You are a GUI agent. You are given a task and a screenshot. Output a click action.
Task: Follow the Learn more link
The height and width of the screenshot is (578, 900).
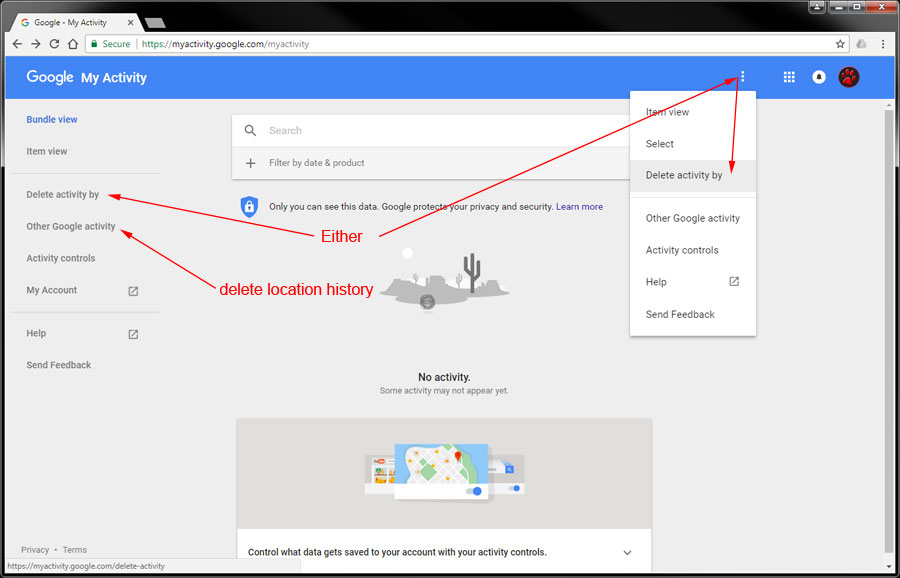pos(579,207)
